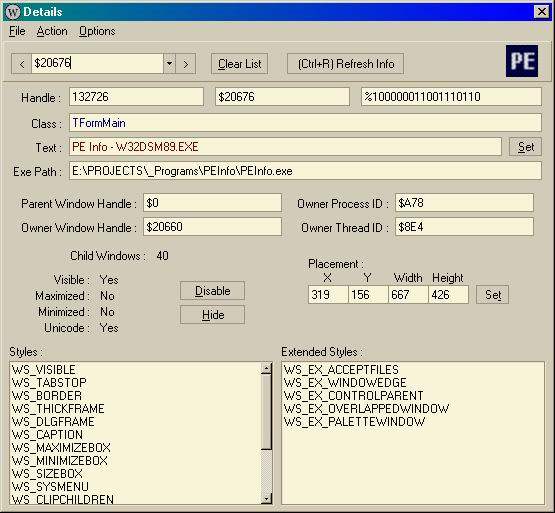Click the Disable window button
Viewport: 555px width, 513px height.
pyautogui.click(x=212, y=291)
